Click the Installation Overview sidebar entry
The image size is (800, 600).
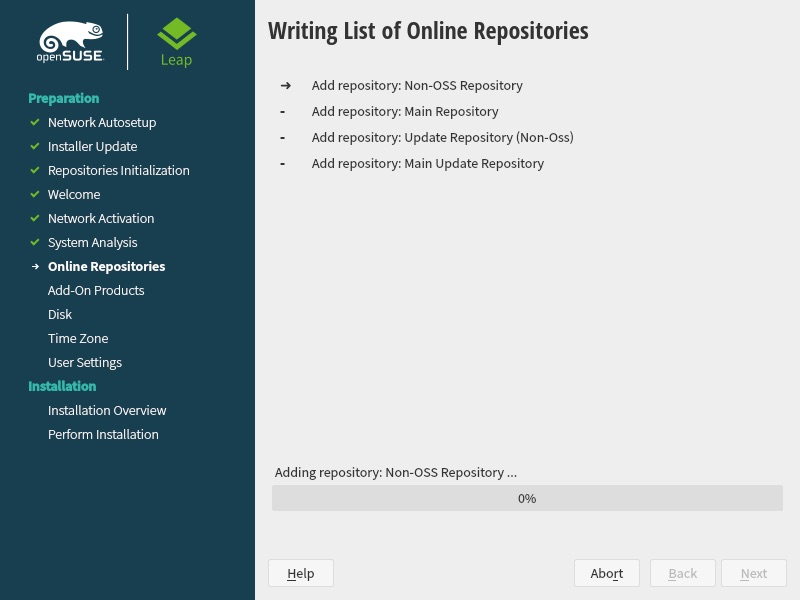pos(107,410)
